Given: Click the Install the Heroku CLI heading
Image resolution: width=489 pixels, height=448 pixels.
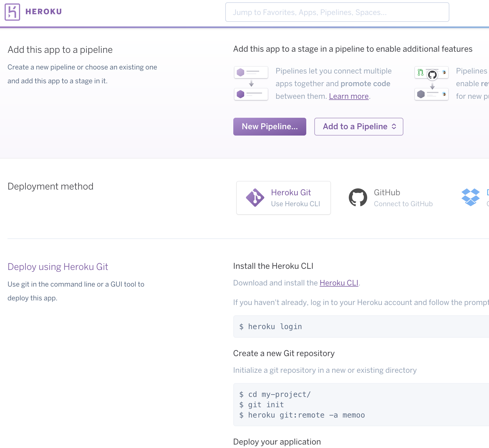Looking at the screenshot, I should click(x=273, y=266).
